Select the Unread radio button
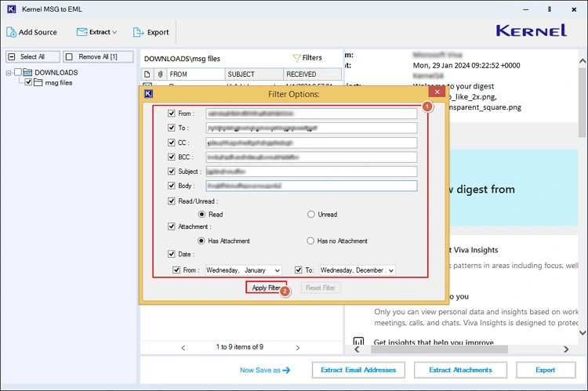The image size is (588, 391). (311, 215)
